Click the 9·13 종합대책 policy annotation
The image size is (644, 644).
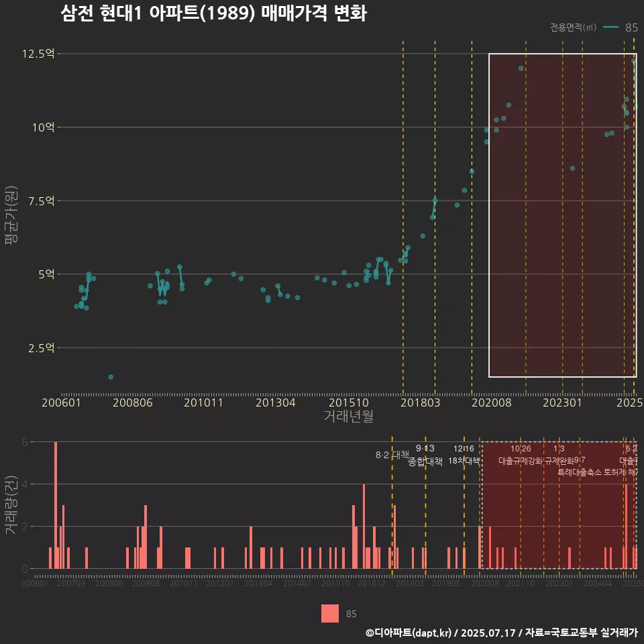click(425, 455)
